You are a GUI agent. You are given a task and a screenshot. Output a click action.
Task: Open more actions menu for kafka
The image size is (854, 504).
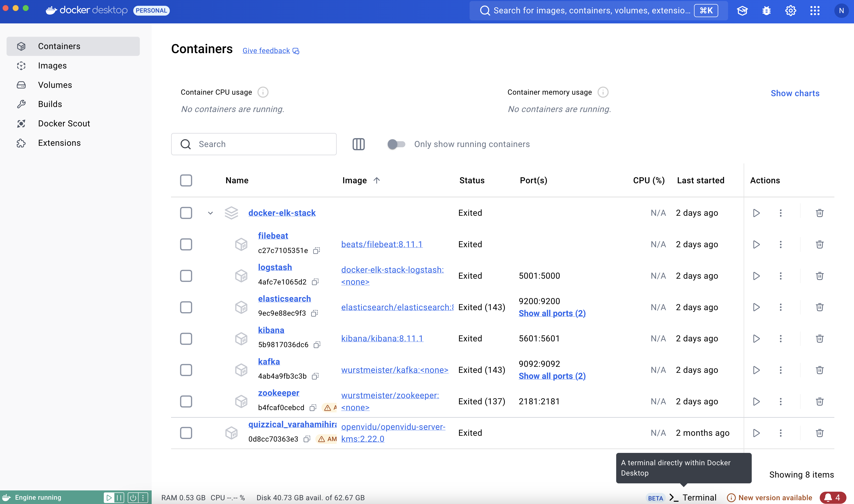tap(781, 370)
